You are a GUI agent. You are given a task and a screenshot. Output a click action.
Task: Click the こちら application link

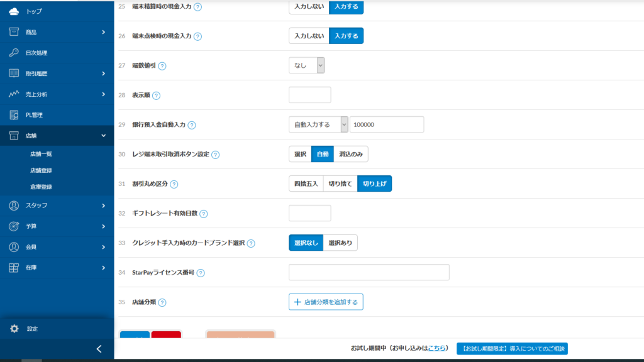437,348
